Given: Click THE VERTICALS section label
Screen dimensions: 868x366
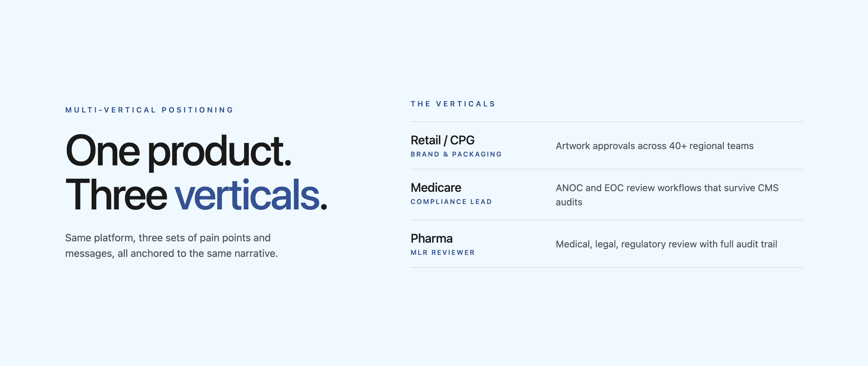Looking at the screenshot, I should tap(453, 104).
